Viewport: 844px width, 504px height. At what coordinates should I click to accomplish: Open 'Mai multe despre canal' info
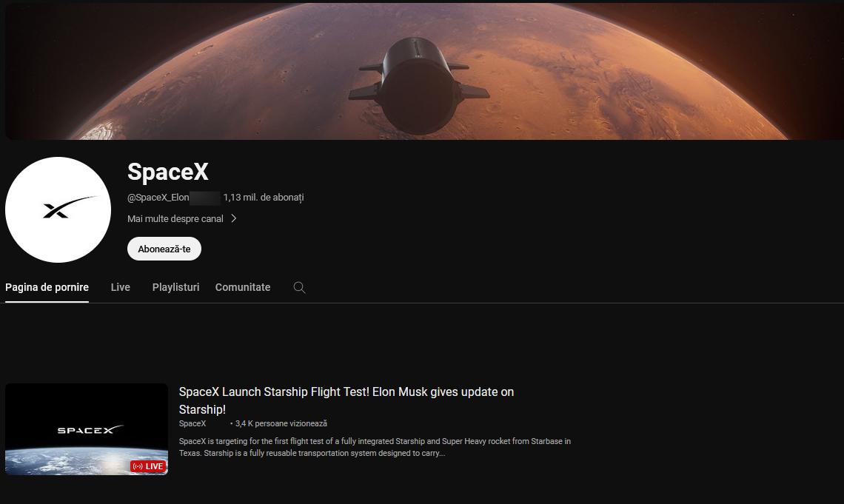click(x=175, y=219)
